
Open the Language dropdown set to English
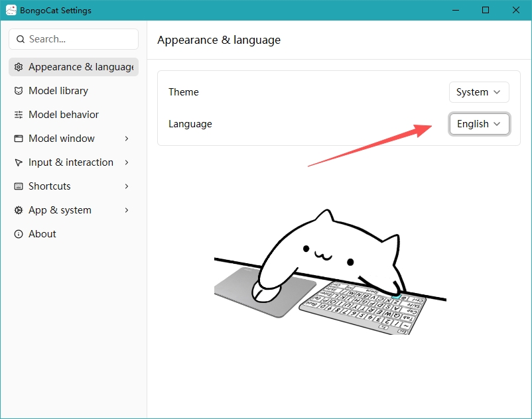479,124
